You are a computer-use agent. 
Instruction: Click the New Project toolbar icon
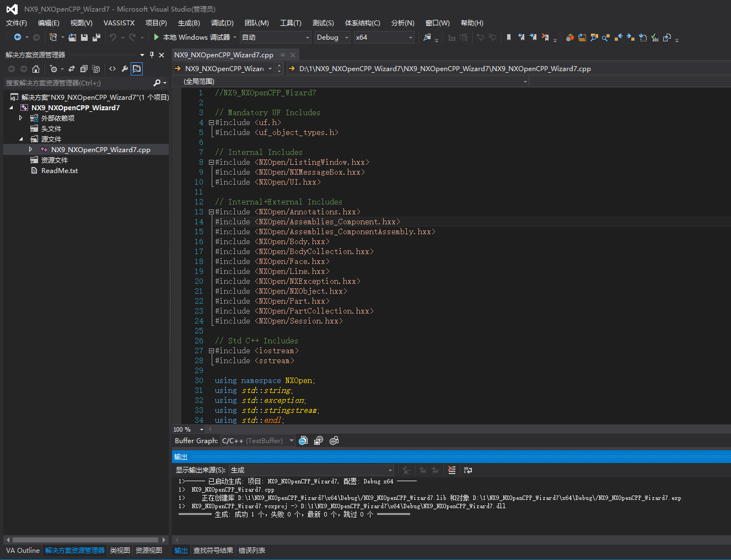(53, 37)
